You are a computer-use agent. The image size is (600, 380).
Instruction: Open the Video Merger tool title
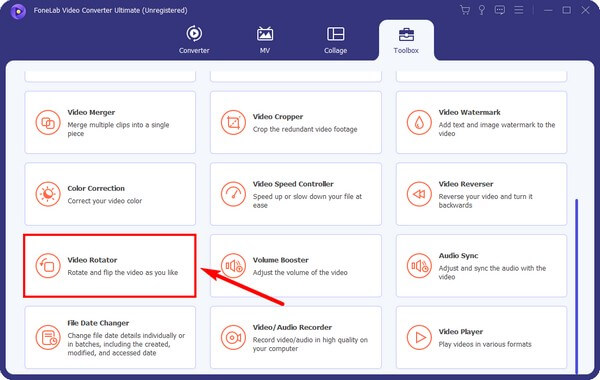[x=91, y=113]
